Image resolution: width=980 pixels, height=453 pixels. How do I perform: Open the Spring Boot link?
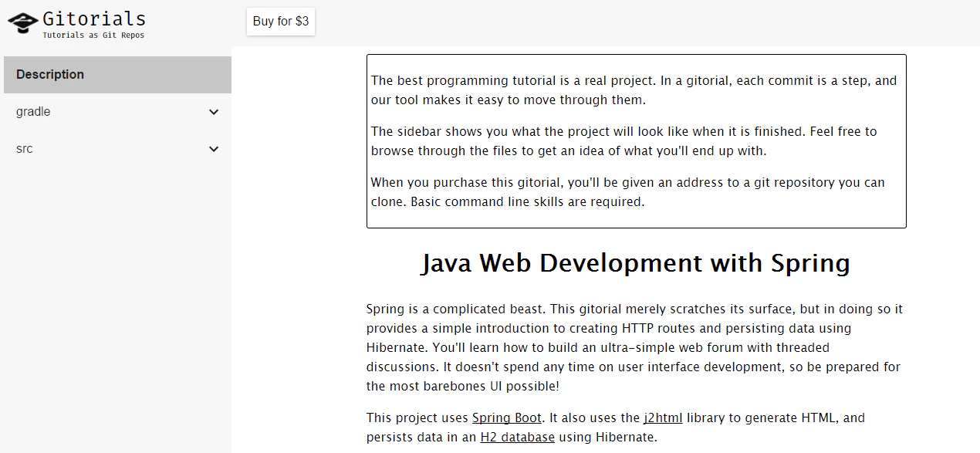click(506, 418)
